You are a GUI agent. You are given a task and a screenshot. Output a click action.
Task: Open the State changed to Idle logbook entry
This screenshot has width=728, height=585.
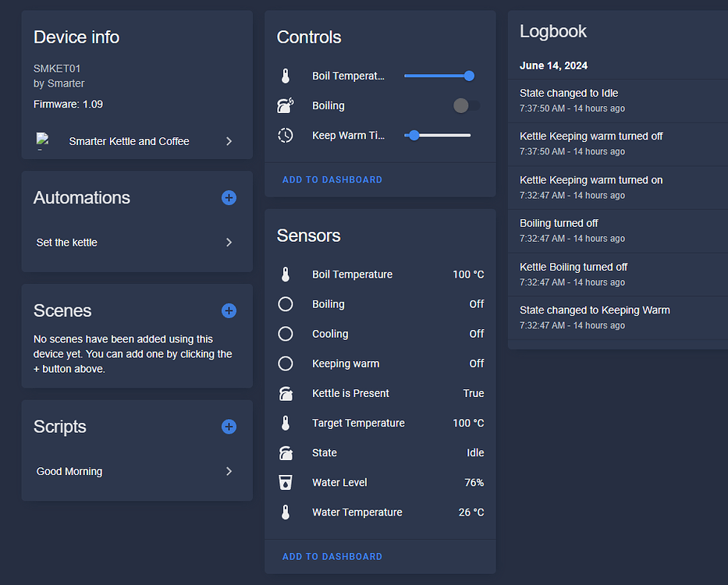[618, 101]
